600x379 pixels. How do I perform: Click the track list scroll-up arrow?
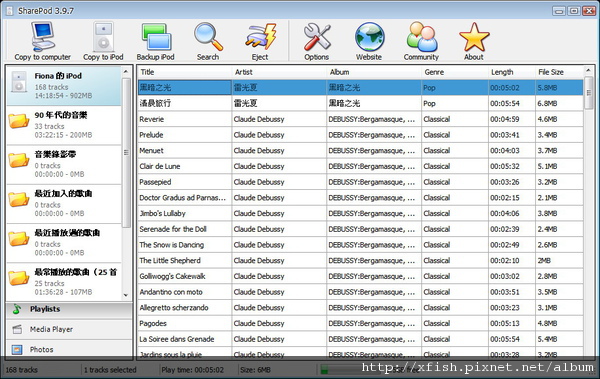pos(589,71)
